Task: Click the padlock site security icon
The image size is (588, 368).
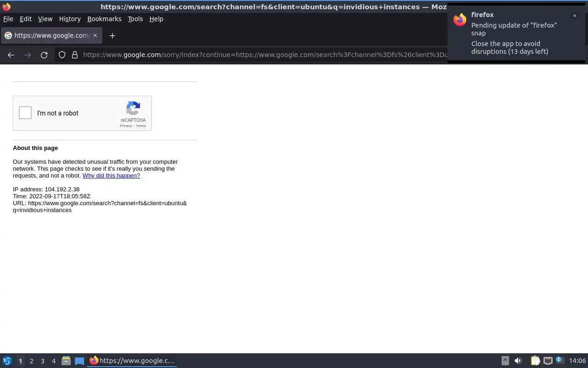Action: 75,55
